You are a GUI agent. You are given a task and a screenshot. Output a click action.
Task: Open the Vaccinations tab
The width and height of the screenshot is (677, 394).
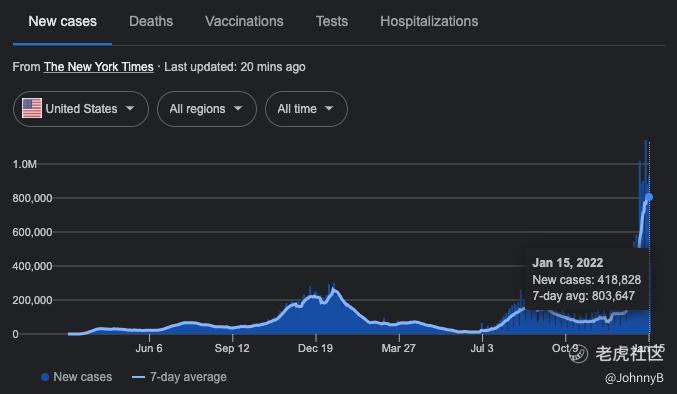244,22
